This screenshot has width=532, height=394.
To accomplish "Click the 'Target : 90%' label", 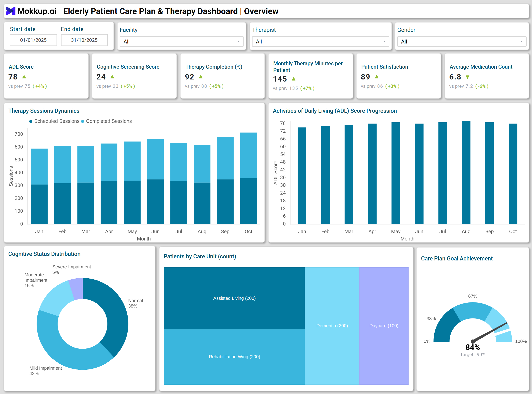I will point(473,355).
